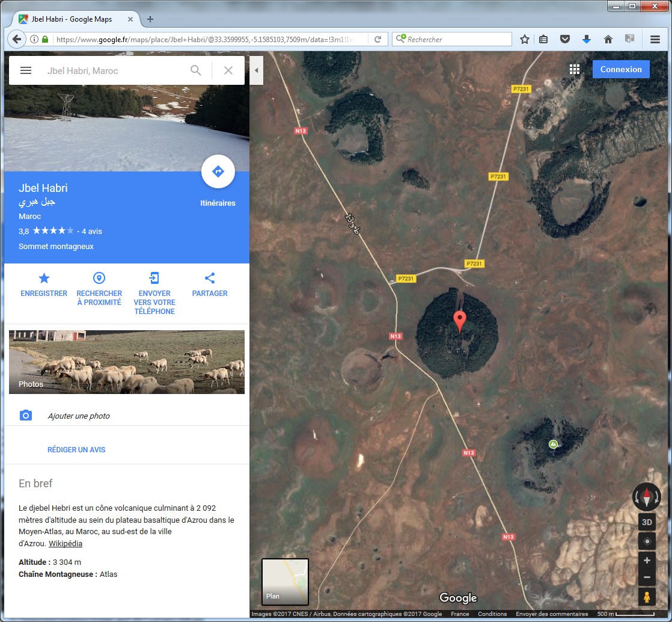Image resolution: width=672 pixels, height=622 pixels.
Task: Open the Firefox menu button
Action: pos(655,39)
